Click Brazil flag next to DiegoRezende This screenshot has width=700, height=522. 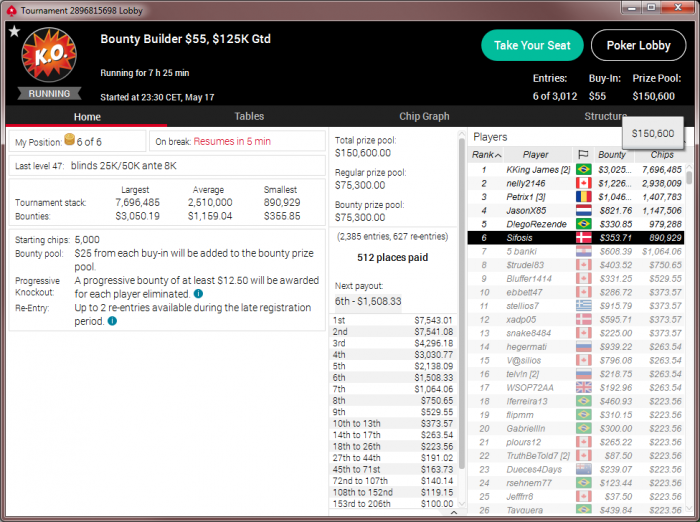pyautogui.click(x=583, y=224)
